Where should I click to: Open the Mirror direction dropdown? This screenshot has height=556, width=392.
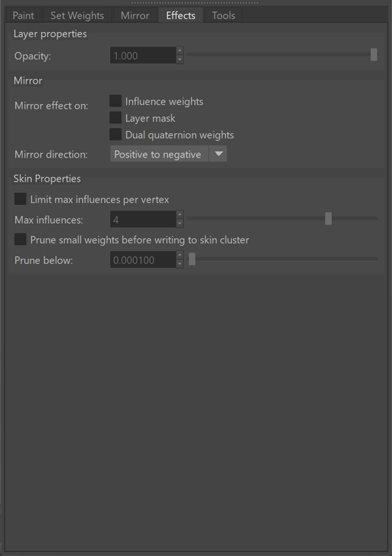point(169,154)
